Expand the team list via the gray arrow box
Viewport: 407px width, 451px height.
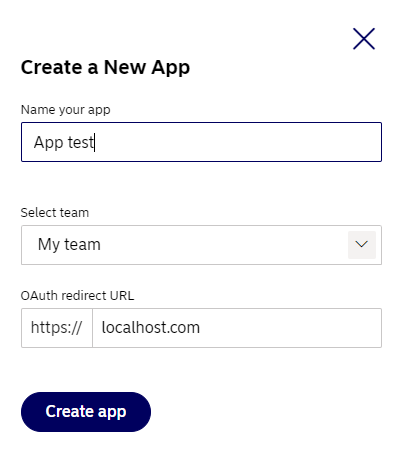tap(362, 245)
